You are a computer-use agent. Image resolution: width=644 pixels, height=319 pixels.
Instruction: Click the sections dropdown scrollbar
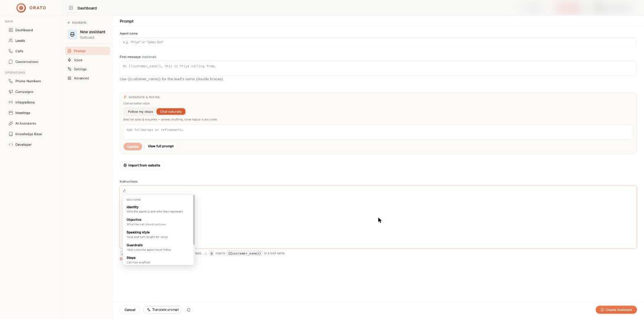193,220
